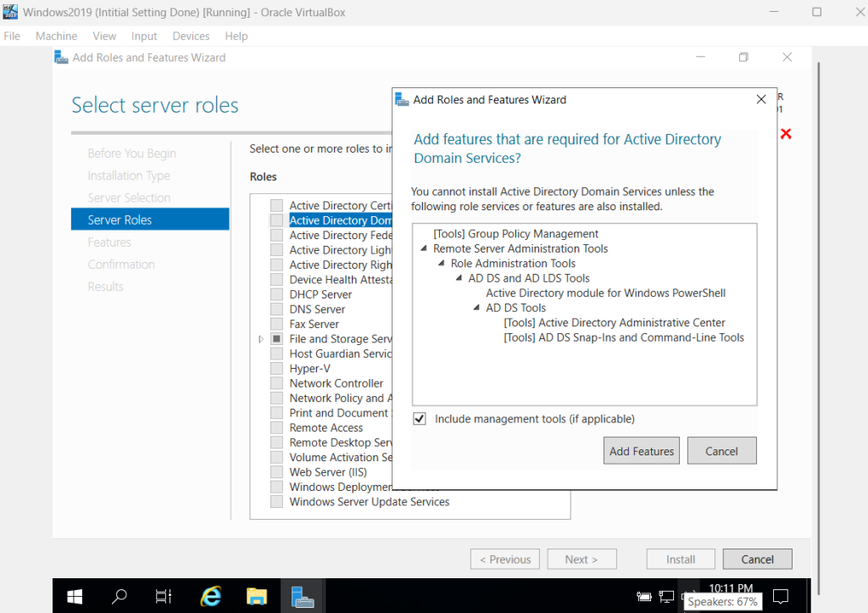
Task: Cancel the Add features dialog
Action: (x=722, y=451)
